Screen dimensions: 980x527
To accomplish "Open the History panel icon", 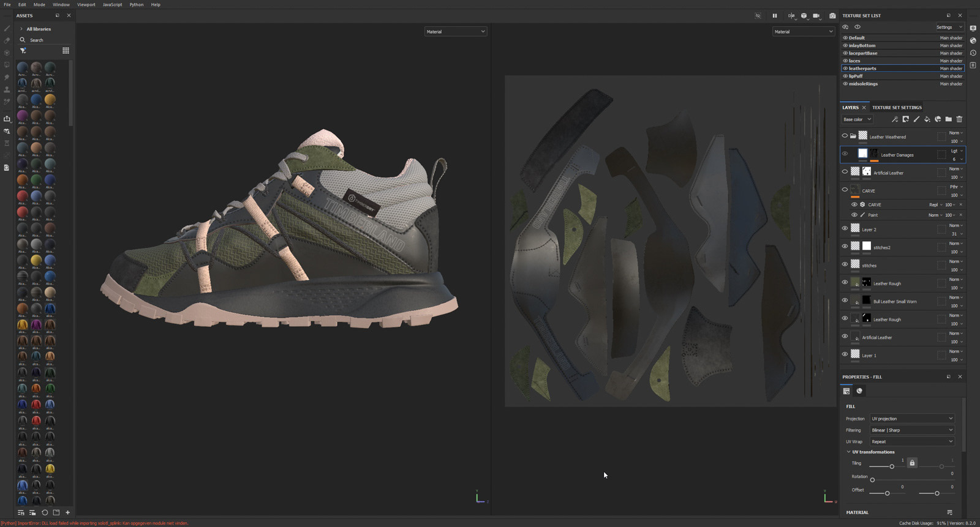I will pyautogui.click(x=973, y=53).
